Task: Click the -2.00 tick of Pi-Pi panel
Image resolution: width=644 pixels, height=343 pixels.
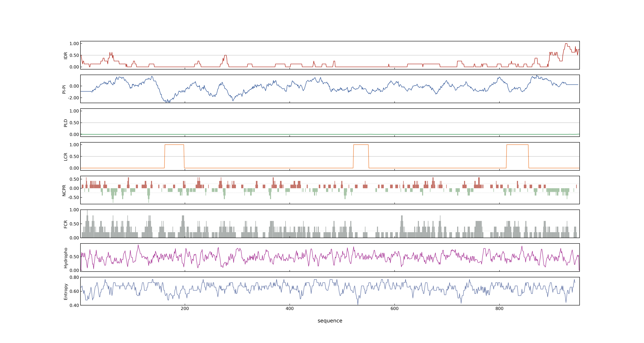Action: coord(73,98)
